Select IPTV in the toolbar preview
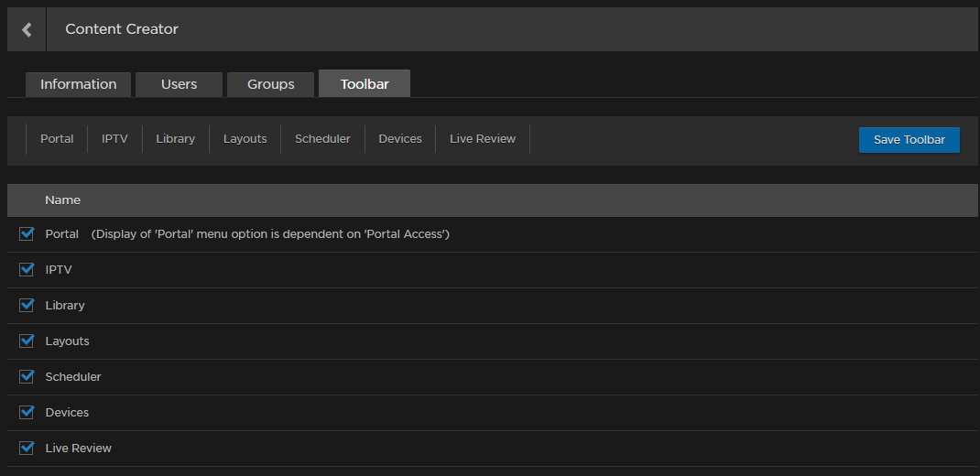This screenshot has height=476, width=980. pos(114,139)
